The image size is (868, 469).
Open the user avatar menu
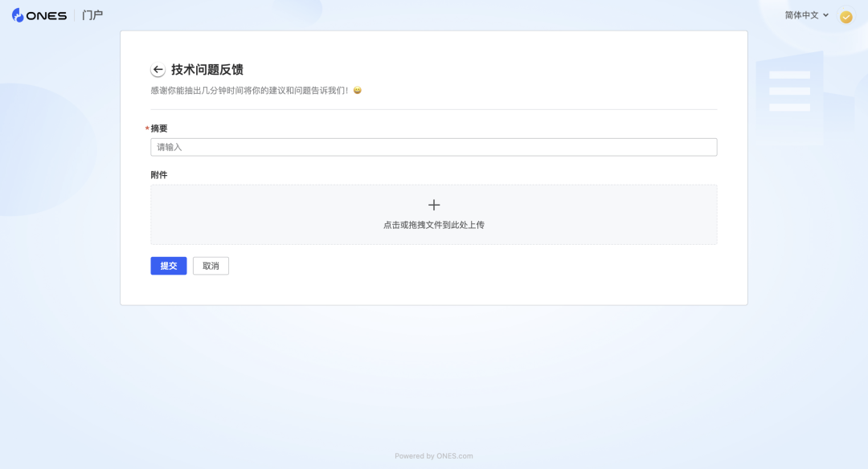pos(845,17)
